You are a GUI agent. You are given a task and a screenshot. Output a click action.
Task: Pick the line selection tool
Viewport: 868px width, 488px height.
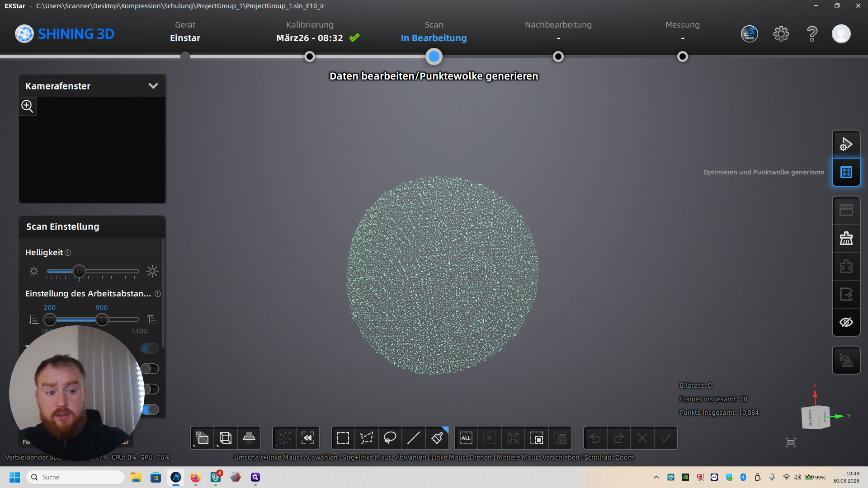pyautogui.click(x=414, y=438)
